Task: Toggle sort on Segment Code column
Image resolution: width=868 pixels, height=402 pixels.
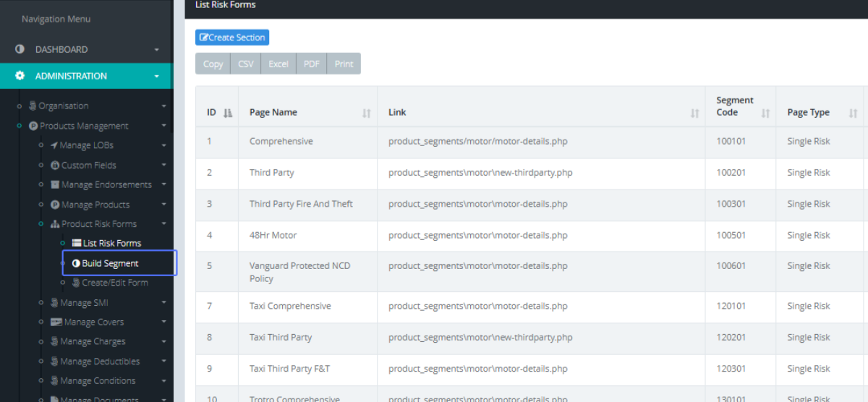Action: click(765, 113)
